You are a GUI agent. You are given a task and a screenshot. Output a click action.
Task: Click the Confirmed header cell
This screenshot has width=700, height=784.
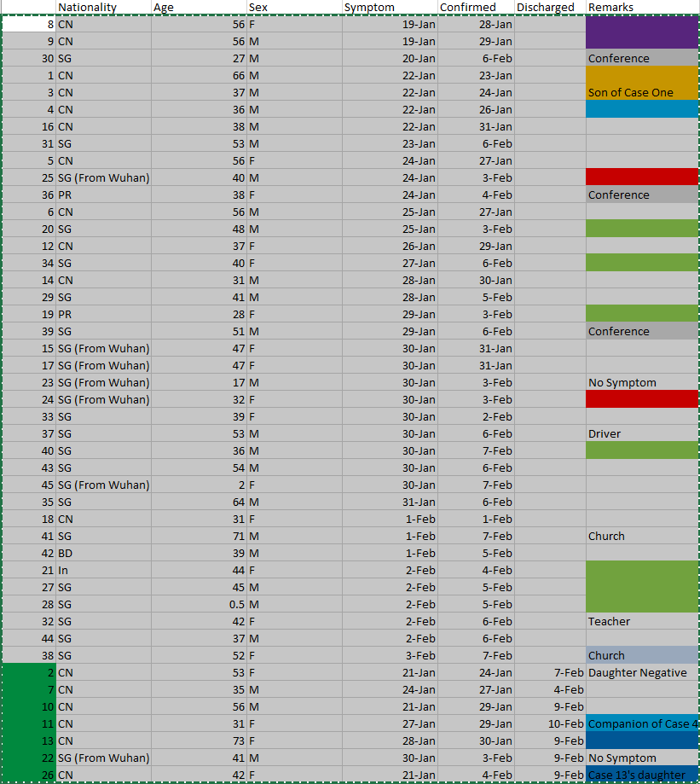point(476,7)
